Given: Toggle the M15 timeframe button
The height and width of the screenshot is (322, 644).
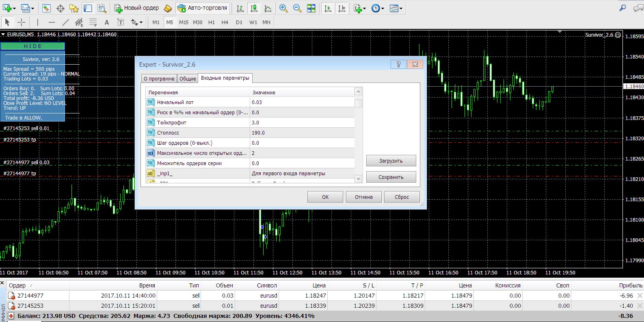Looking at the screenshot, I should [x=184, y=22].
